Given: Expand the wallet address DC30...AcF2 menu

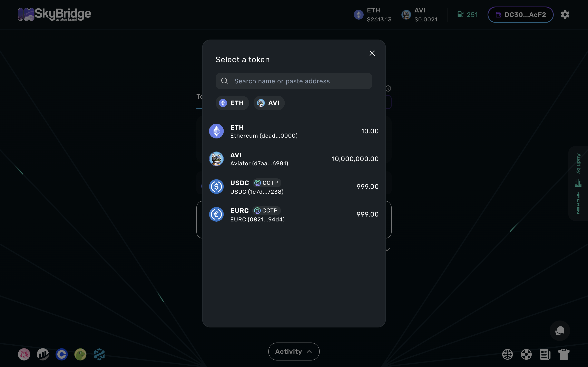Looking at the screenshot, I should point(520,14).
